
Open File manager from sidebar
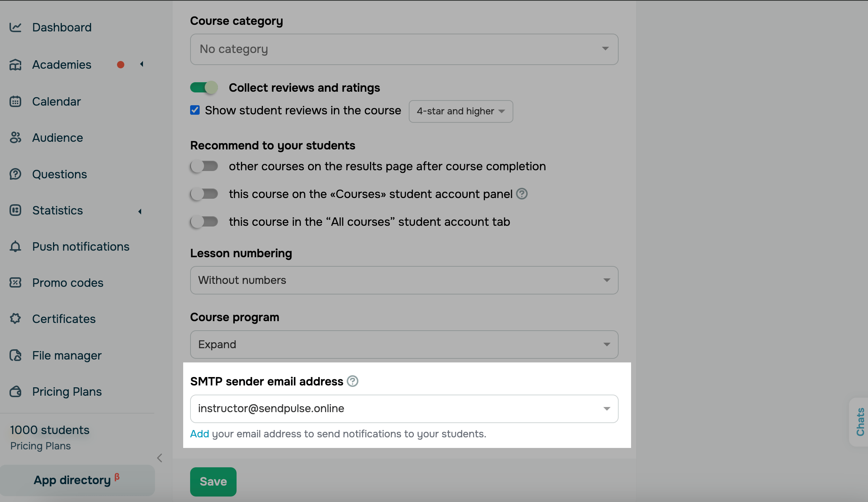pos(67,355)
